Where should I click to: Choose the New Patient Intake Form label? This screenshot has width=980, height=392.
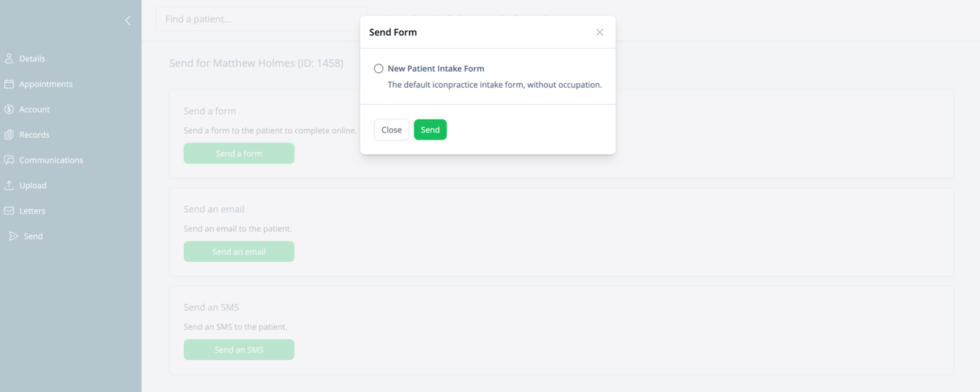[436, 69]
